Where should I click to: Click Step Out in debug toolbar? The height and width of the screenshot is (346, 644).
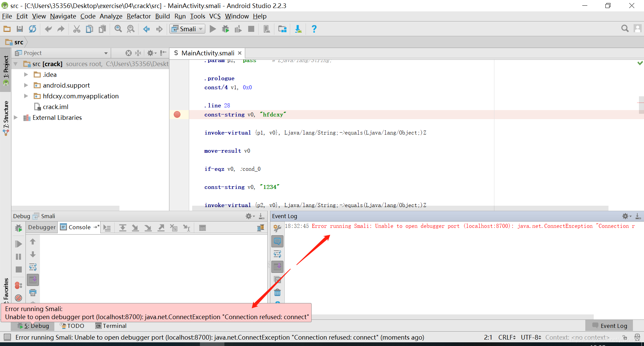[x=161, y=228]
